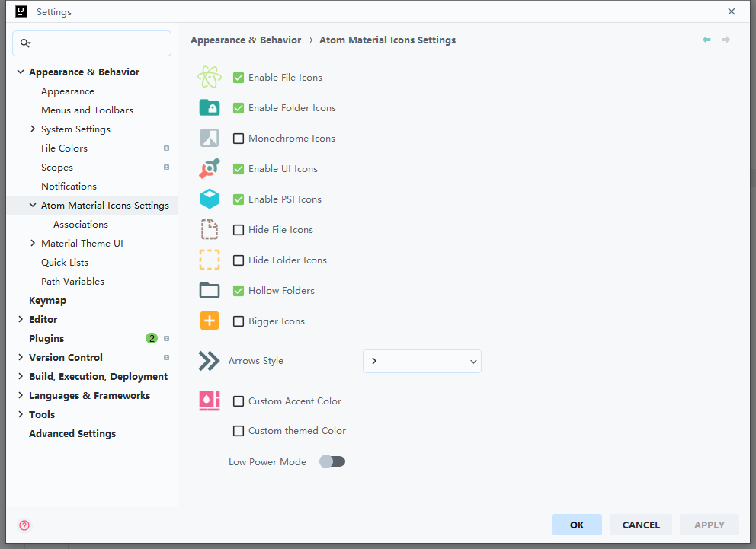Click the Low Power Mode label
756x549 pixels.
267,462
